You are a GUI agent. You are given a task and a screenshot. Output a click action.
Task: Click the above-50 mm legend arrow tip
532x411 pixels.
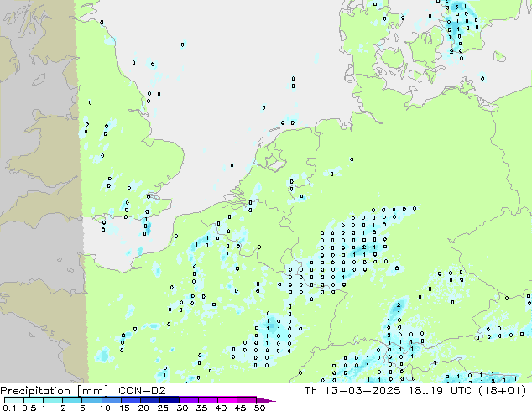pos(266,400)
